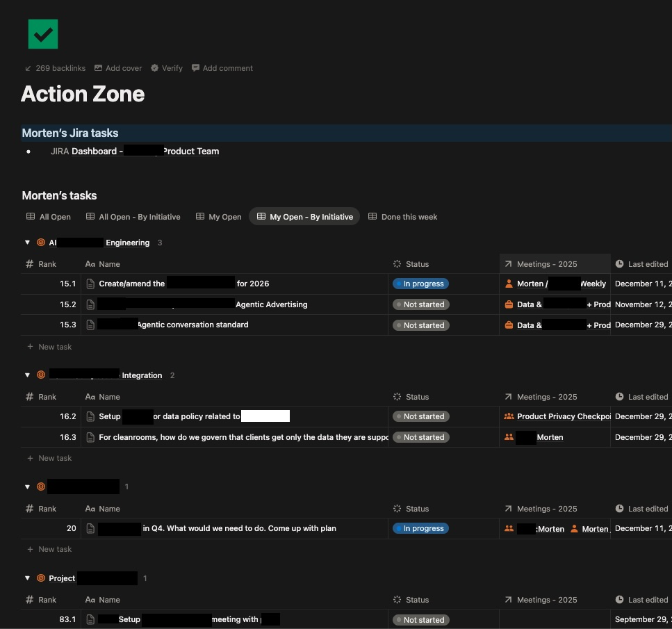Viewport: 672px width, 629px height.
Task: Click the green checkmark page icon
Action: pyautogui.click(x=43, y=34)
